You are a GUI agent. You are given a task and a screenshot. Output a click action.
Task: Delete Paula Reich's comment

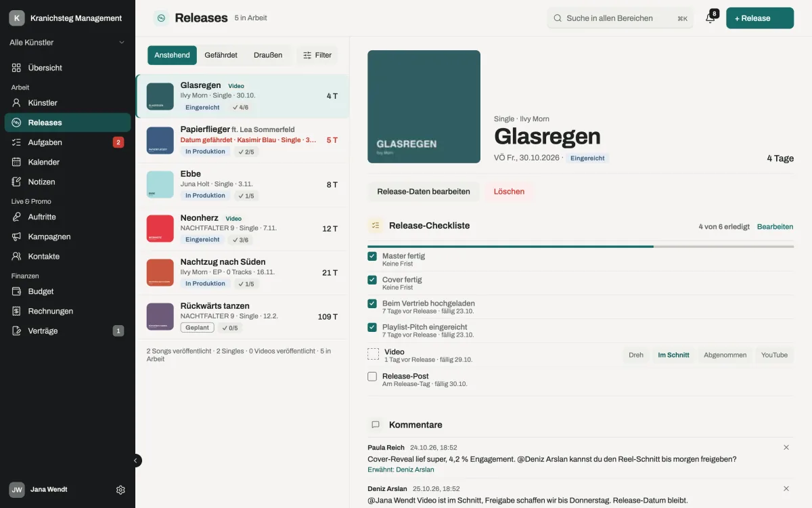tap(786, 447)
